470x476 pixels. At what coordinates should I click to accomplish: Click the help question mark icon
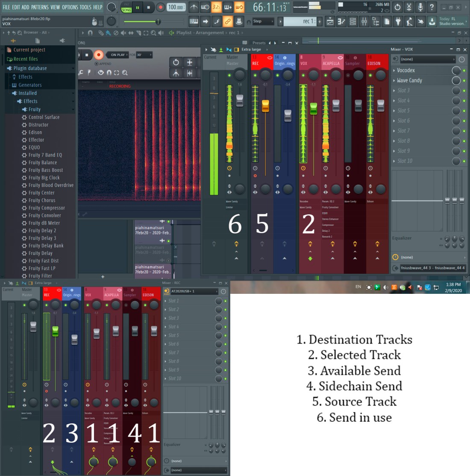click(432, 7)
